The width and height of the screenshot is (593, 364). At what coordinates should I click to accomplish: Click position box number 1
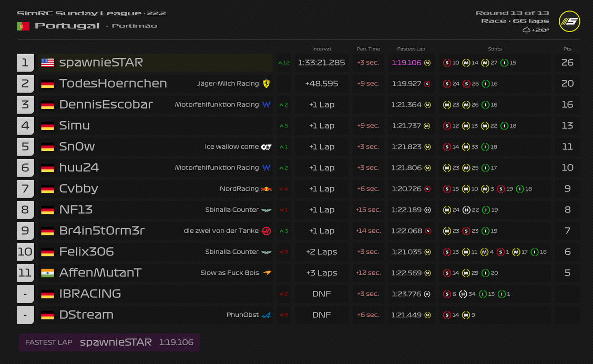(25, 63)
